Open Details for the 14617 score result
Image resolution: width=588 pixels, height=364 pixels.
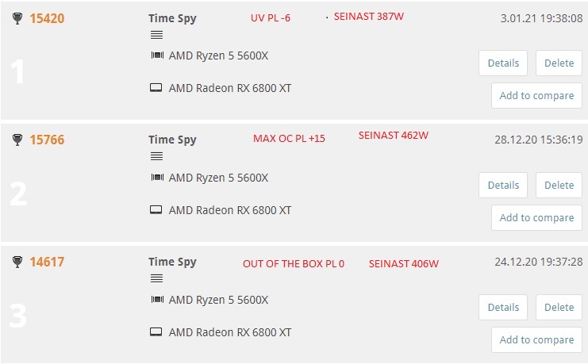point(503,308)
